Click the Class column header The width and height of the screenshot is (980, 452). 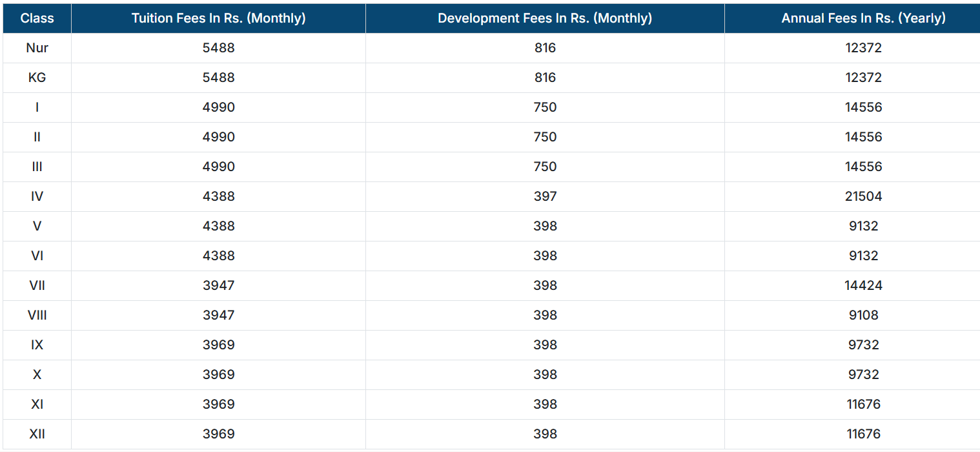37,18
